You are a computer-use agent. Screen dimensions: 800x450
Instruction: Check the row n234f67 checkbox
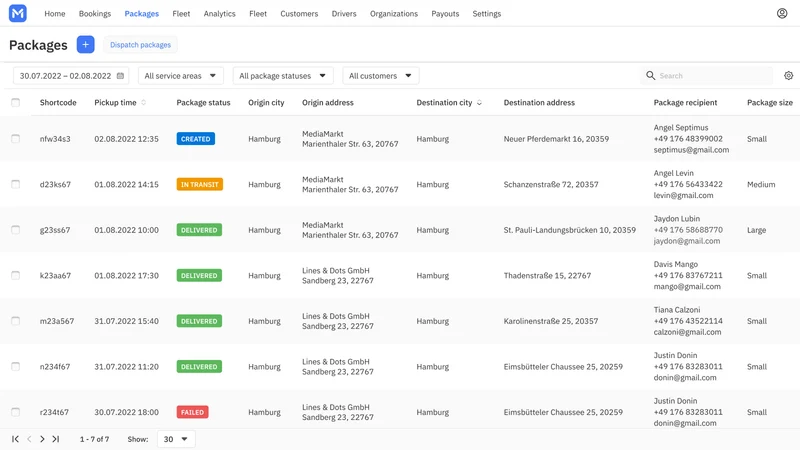point(16,367)
